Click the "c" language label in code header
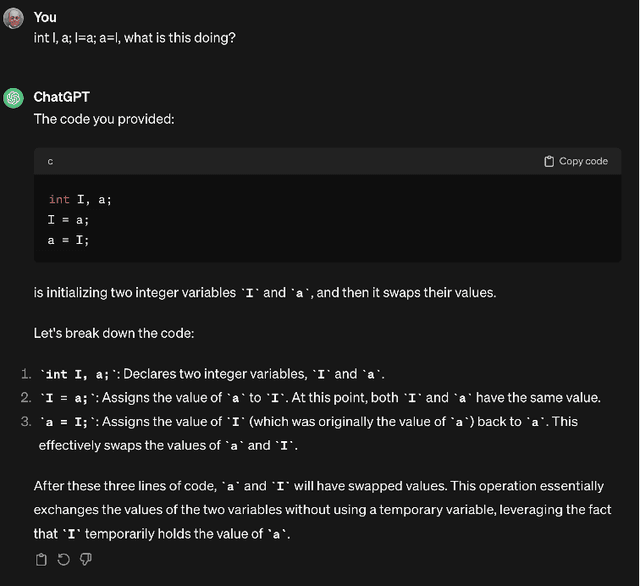 50,161
